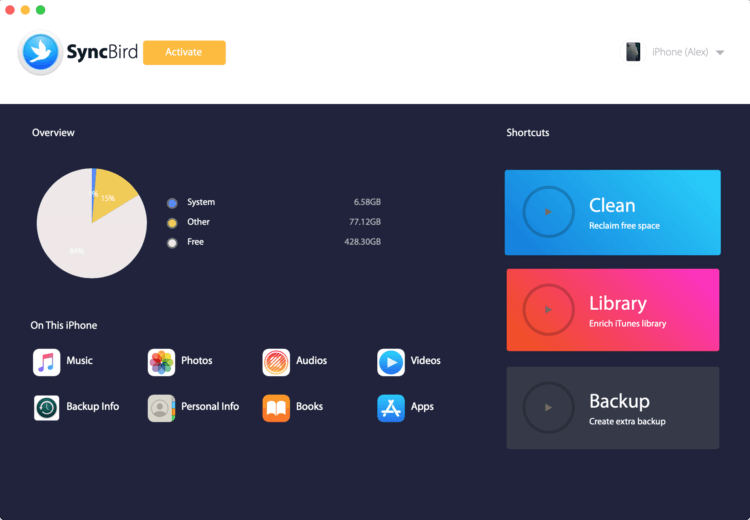Screen dimensions: 750x520
Task: Open the Apps store icon
Action: [x=391, y=408]
